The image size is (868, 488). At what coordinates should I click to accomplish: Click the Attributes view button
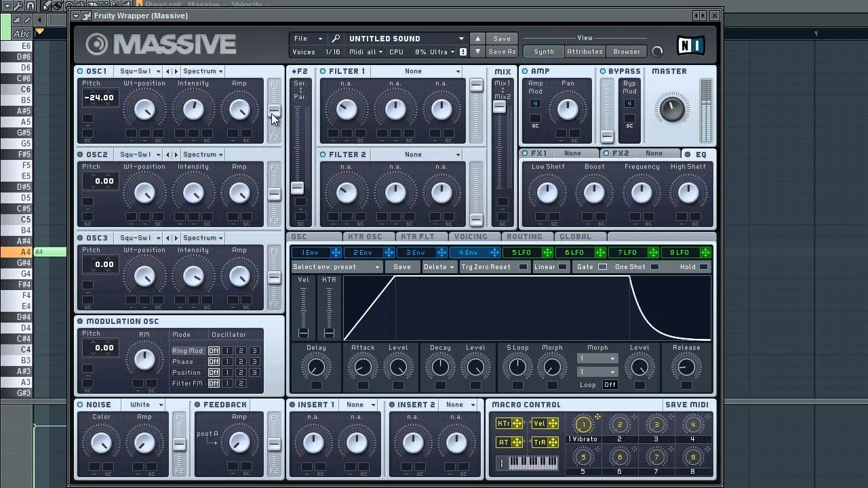click(x=585, y=52)
